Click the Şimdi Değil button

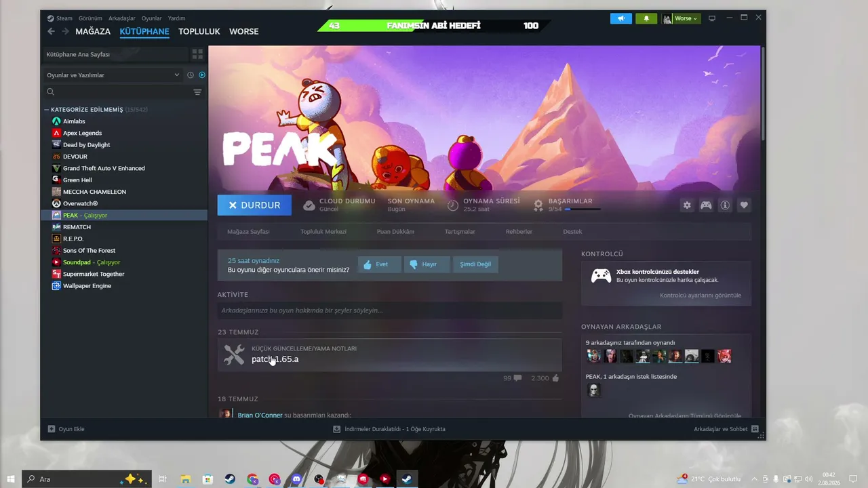tap(475, 264)
